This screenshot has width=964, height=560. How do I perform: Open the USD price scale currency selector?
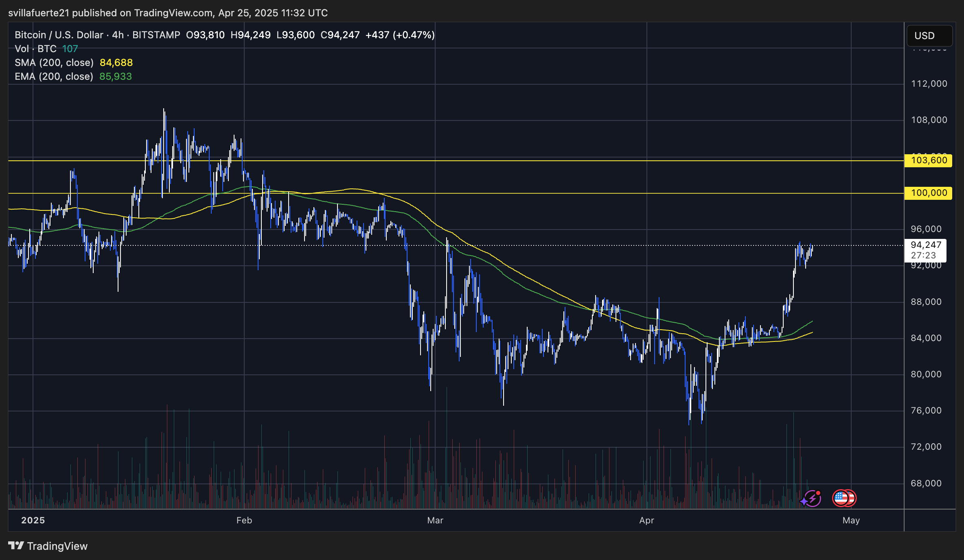tap(929, 36)
